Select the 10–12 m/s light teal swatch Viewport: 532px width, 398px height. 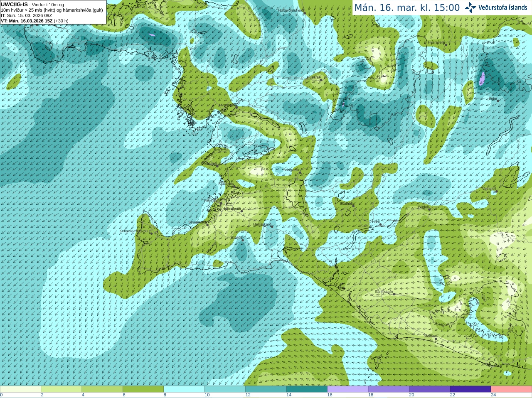pyautogui.click(x=225, y=389)
